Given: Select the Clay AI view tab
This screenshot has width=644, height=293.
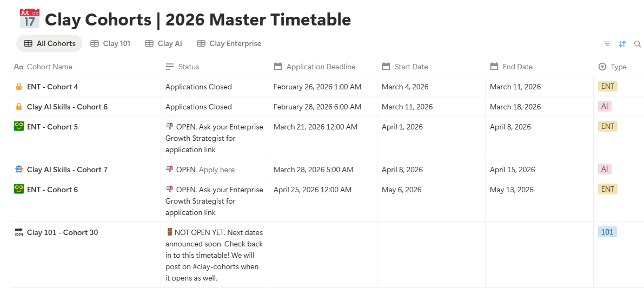Looking at the screenshot, I should click(x=163, y=43).
